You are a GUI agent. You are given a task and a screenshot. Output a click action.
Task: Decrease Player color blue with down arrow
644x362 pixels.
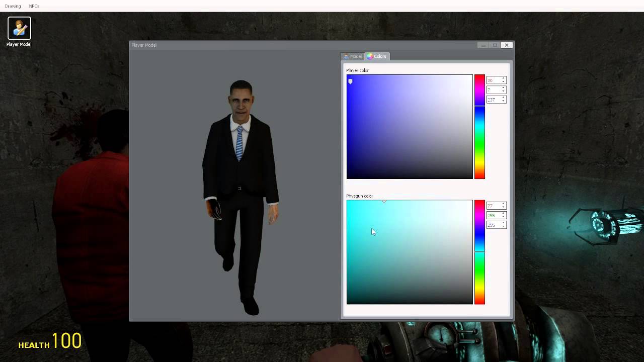click(503, 102)
